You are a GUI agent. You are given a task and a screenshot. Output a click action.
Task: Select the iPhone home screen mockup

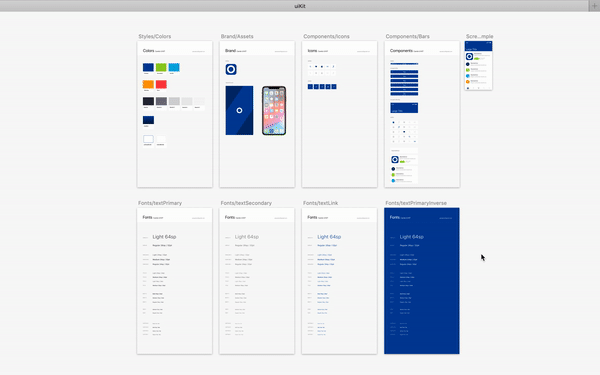274,111
